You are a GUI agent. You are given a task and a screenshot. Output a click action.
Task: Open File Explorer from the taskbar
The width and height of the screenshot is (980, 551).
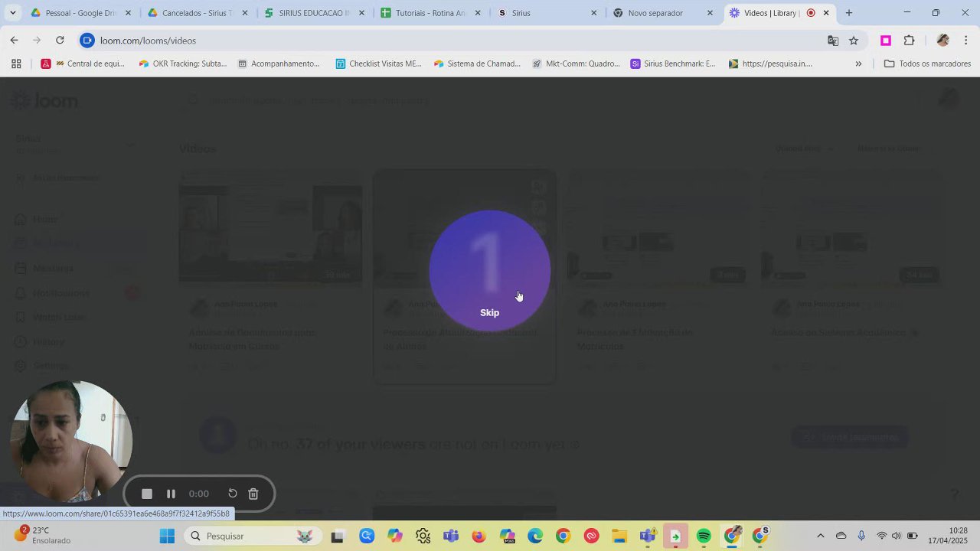619,536
